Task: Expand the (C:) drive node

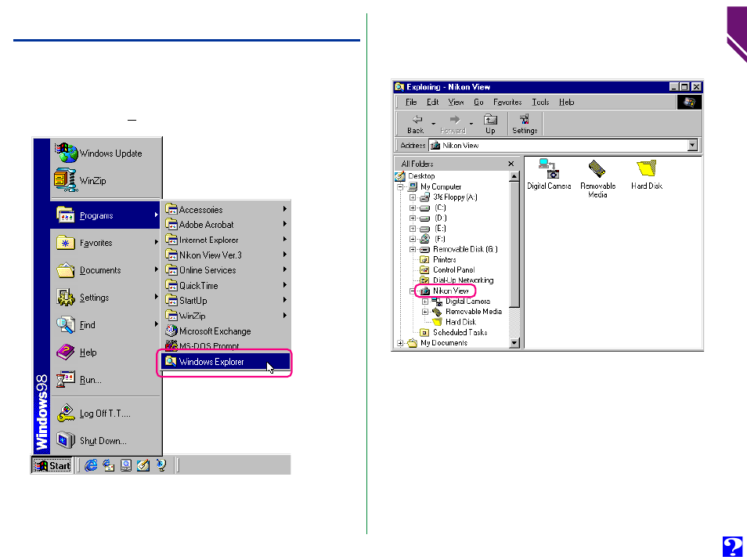Action: 413,208
